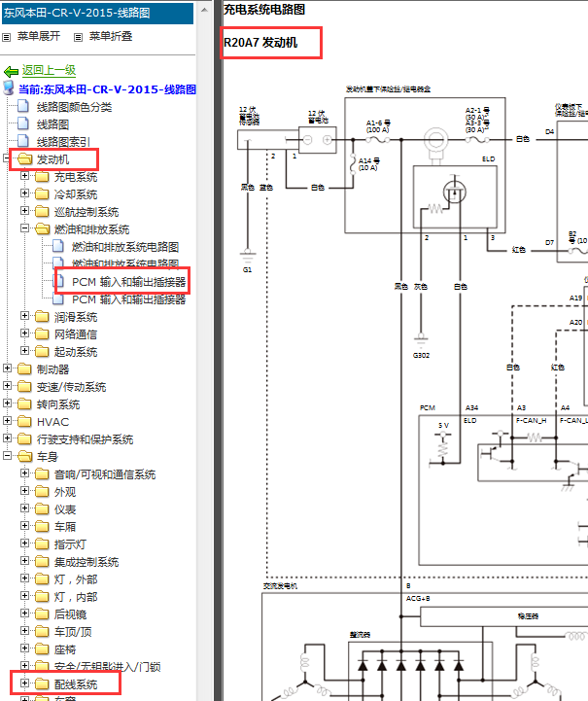
Task: Click the 巡航控制系统 folder icon
Action: click(x=42, y=211)
